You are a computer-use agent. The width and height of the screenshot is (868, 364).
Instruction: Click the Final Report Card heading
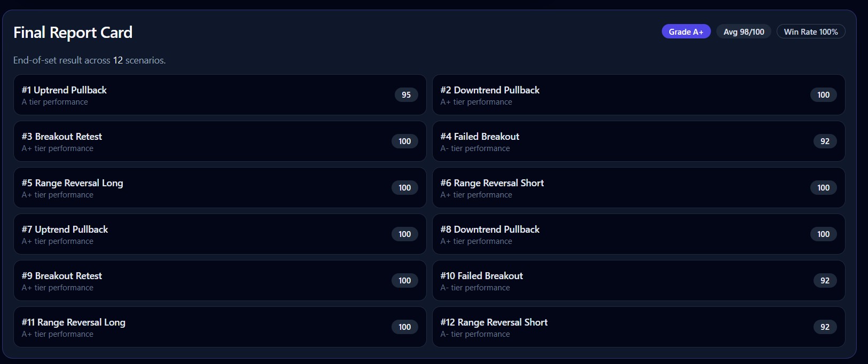[73, 33]
